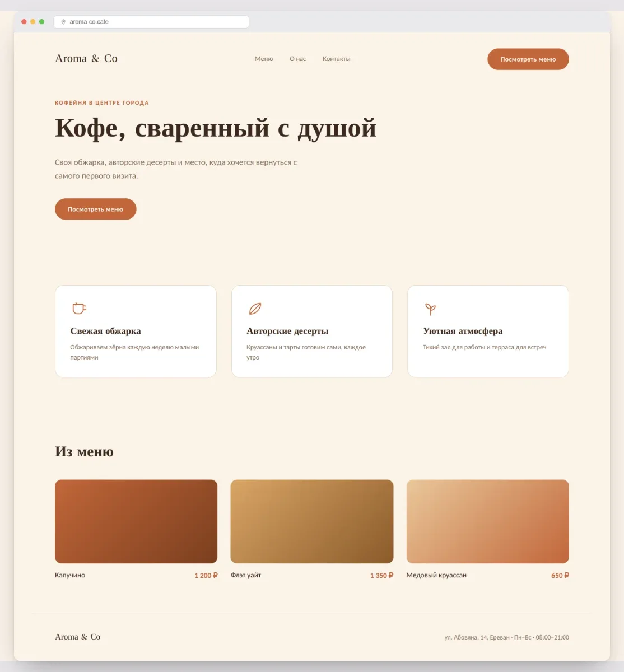624x672 pixels.
Task: Click the КОФЕЙНЯ В ЦЕНТРЕ ГОРОДА label
Action: point(102,103)
